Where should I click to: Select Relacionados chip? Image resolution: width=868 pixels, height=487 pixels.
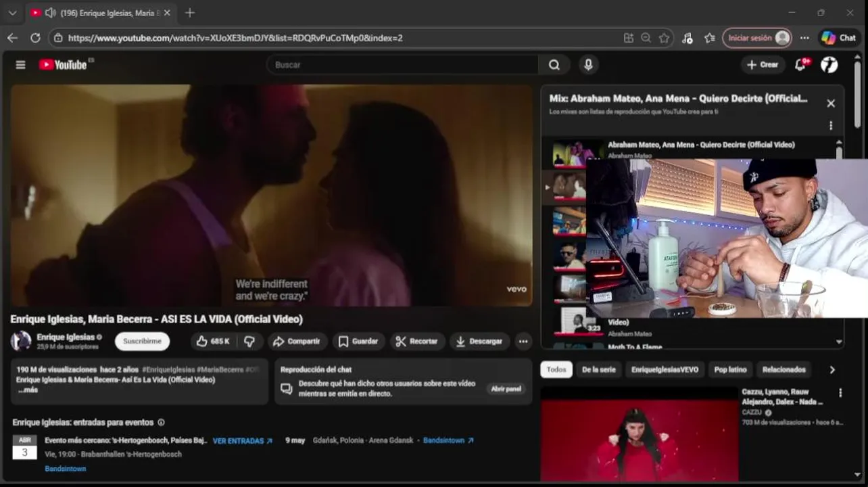784,369
